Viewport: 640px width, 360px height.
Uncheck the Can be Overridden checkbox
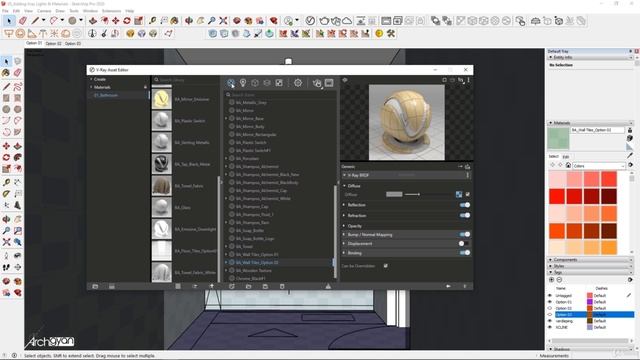pyautogui.click(x=386, y=266)
